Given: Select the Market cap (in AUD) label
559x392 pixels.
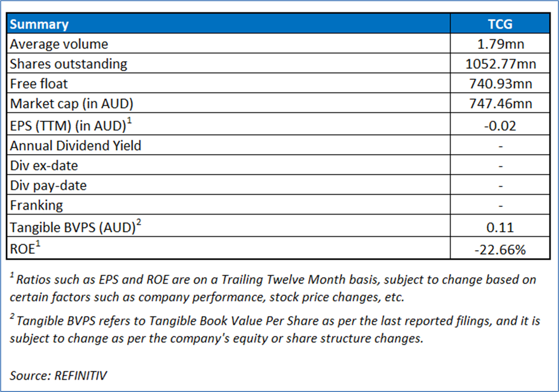Looking at the screenshot, I should pos(72,104).
